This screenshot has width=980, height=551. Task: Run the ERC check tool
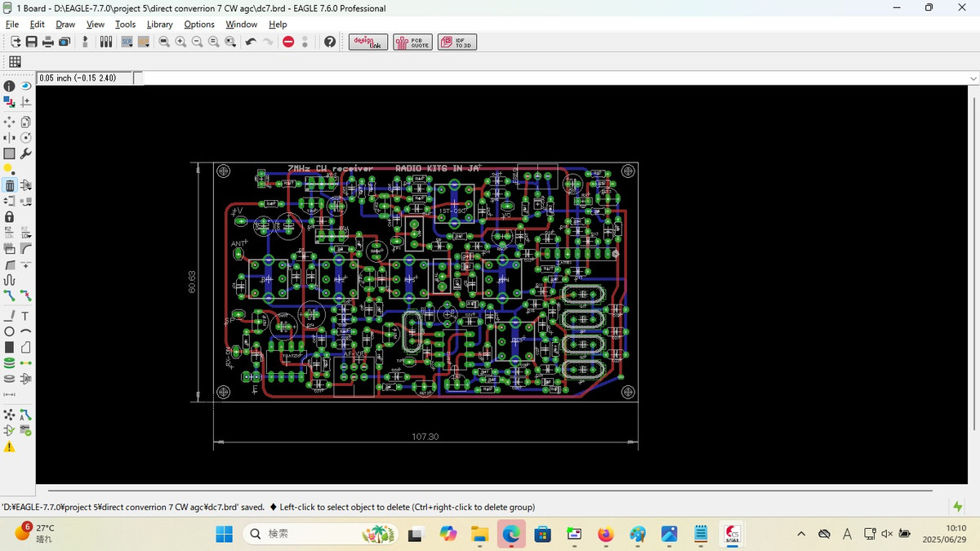point(9,430)
